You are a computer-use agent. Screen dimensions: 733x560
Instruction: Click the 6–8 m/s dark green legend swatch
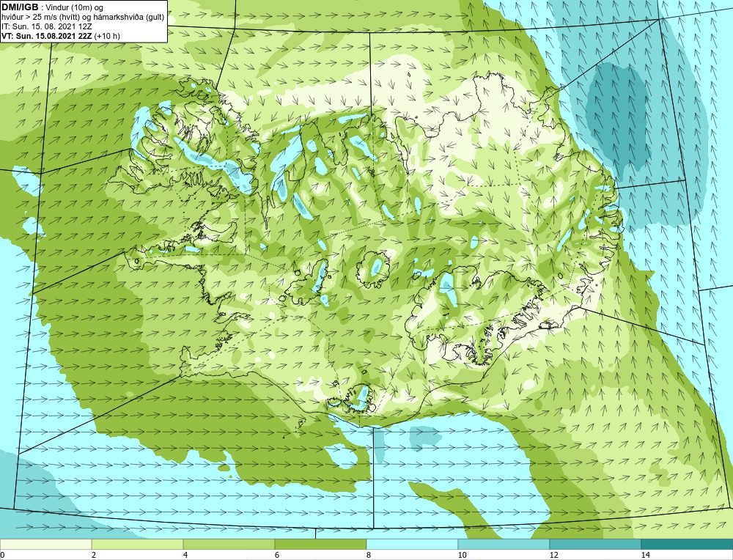[320, 545]
